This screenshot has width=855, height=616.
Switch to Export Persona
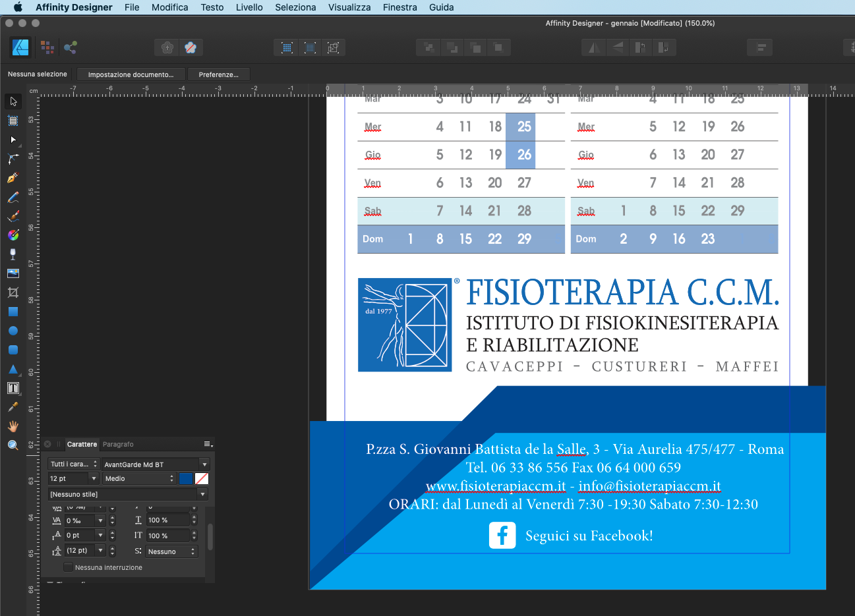click(71, 47)
